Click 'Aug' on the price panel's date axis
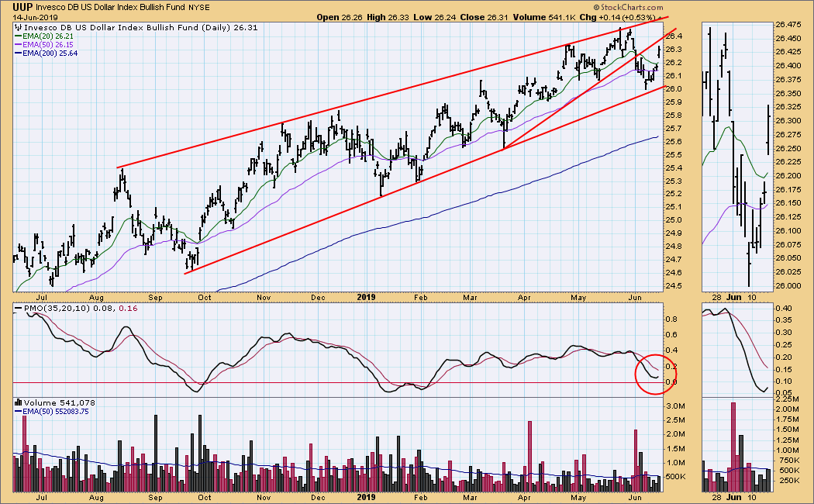 [96, 298]
